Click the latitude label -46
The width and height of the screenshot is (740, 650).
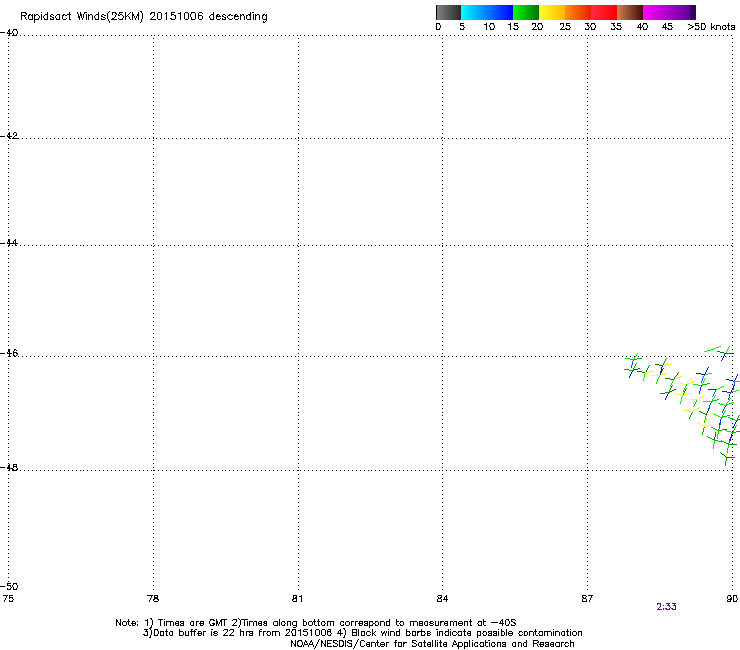[9, 353]
